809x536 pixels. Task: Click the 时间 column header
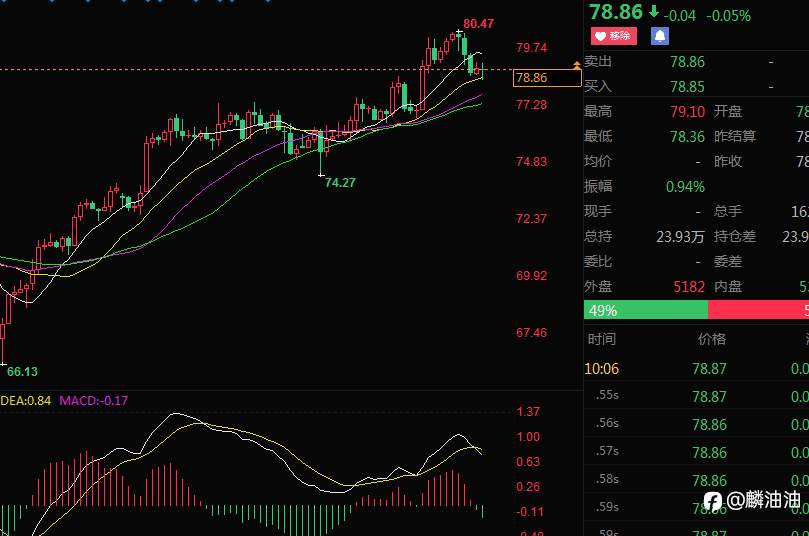602,339
